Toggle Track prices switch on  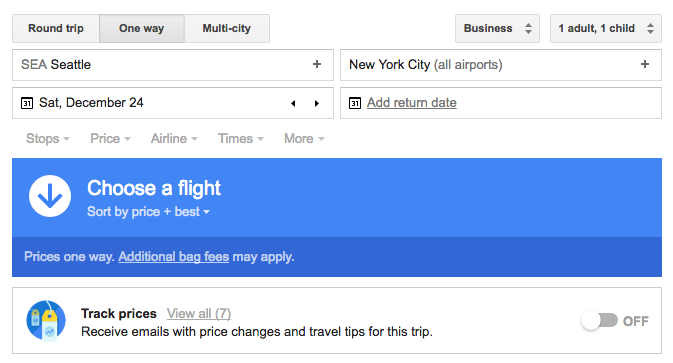click(600, 321)
